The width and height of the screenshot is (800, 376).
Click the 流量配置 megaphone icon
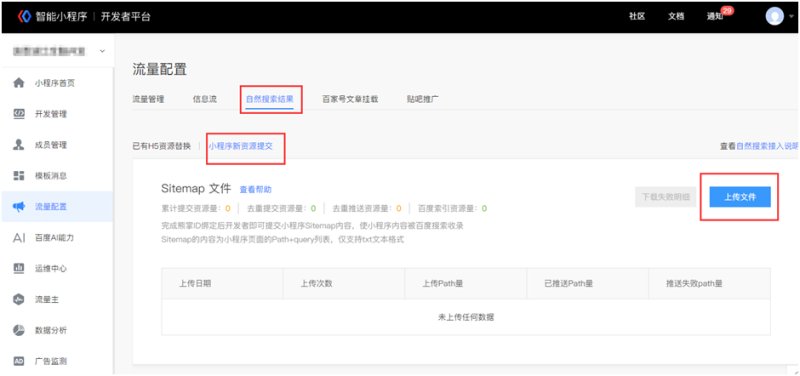pyautogui.click(x=19, y=207)
